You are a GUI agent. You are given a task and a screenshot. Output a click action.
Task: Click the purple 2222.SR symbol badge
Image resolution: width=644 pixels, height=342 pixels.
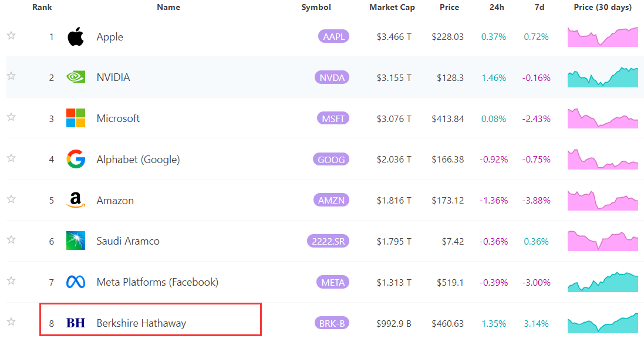(x=328, y=241)
